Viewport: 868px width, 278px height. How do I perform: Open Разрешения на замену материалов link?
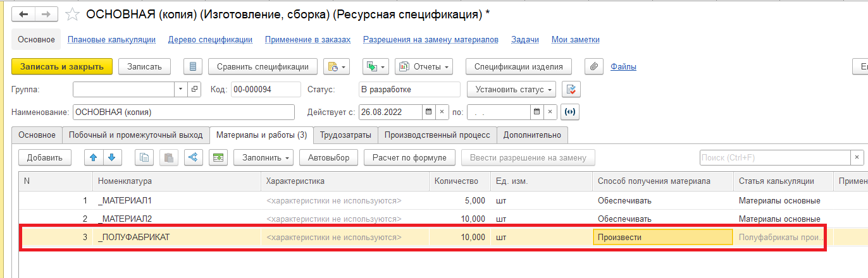click(431, 39)
